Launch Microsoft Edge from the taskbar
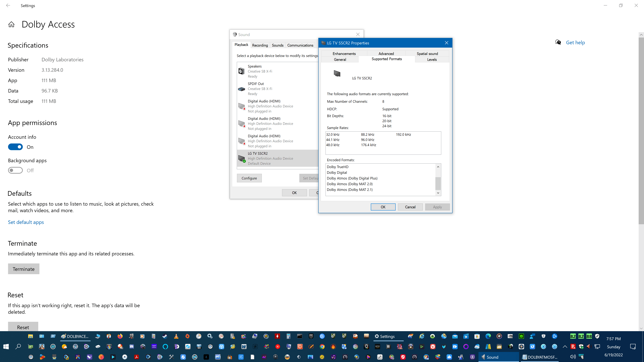Image resolution: width=644 pixels, height=362 pixels. click(x=488, y=336)
